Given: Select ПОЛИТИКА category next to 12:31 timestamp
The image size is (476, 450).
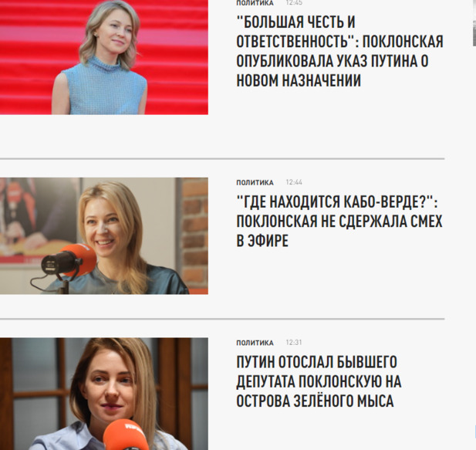Looking at the screenshot, I should pyautogui.click(x=255, y=343).
